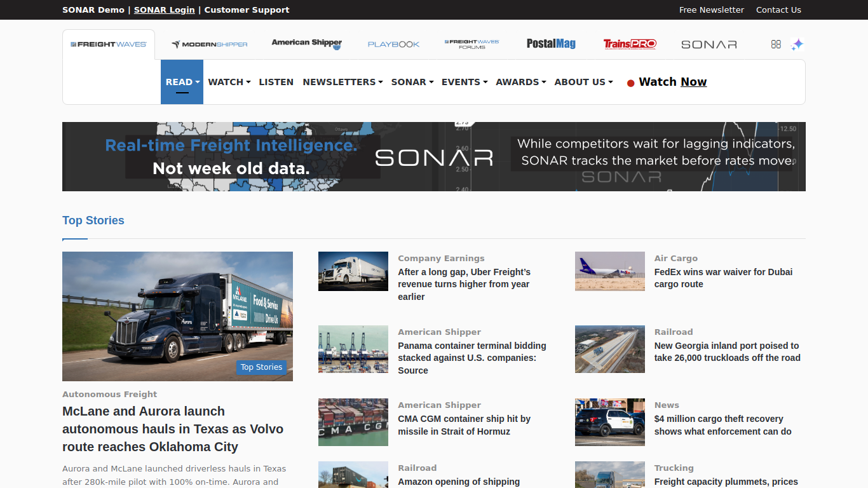868x488 pixels.
Task: Expand the READ dropdown
Action: coord(182,82)
